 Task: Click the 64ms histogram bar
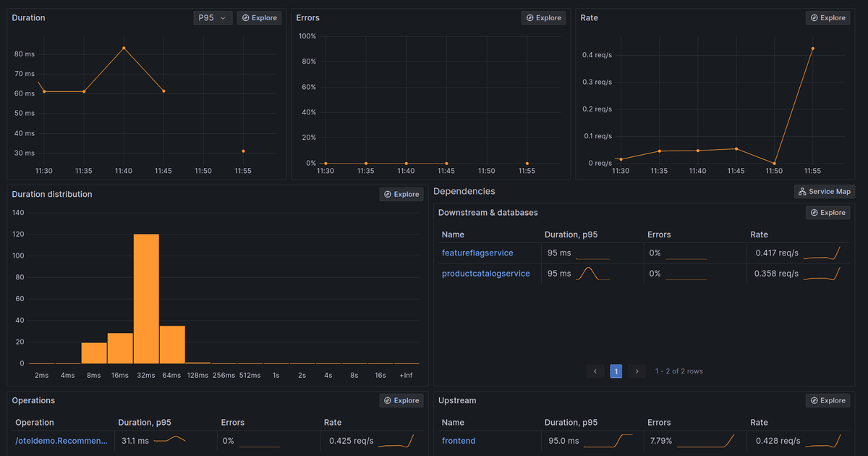pyautogui.click(x=172, y=345)
